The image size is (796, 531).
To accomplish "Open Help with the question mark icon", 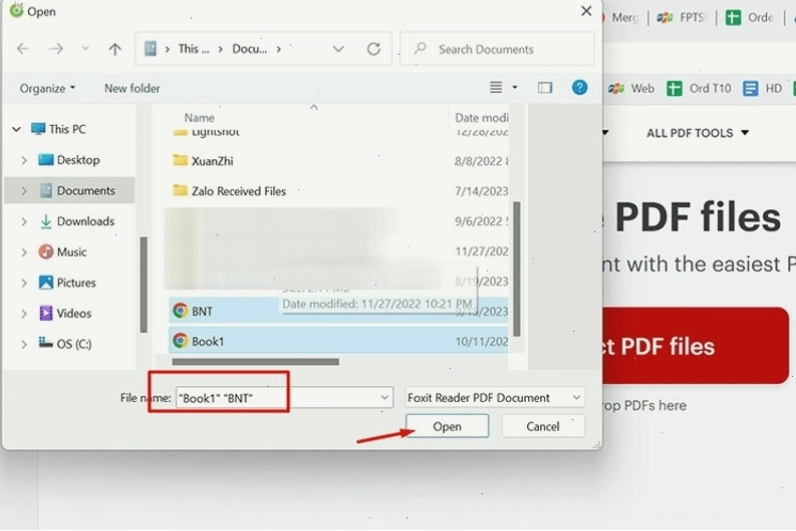I will coord(579,87).
